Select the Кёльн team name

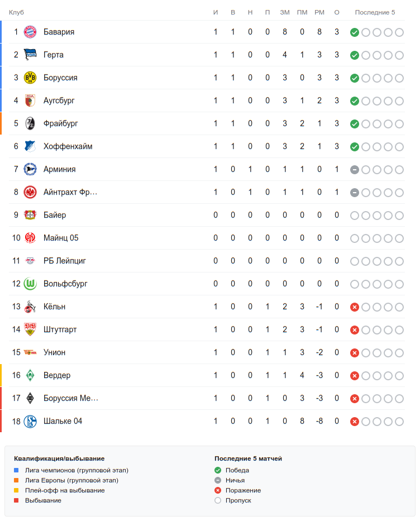(x=55, y=307)
